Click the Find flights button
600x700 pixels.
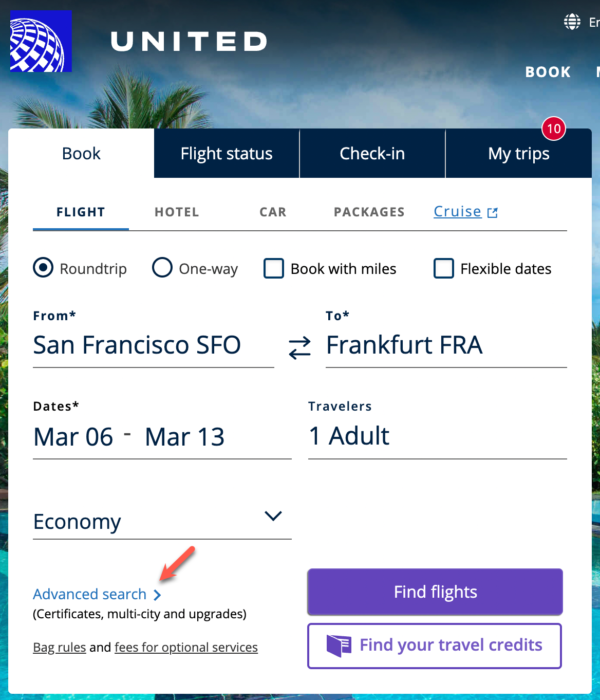pos(435,592)
